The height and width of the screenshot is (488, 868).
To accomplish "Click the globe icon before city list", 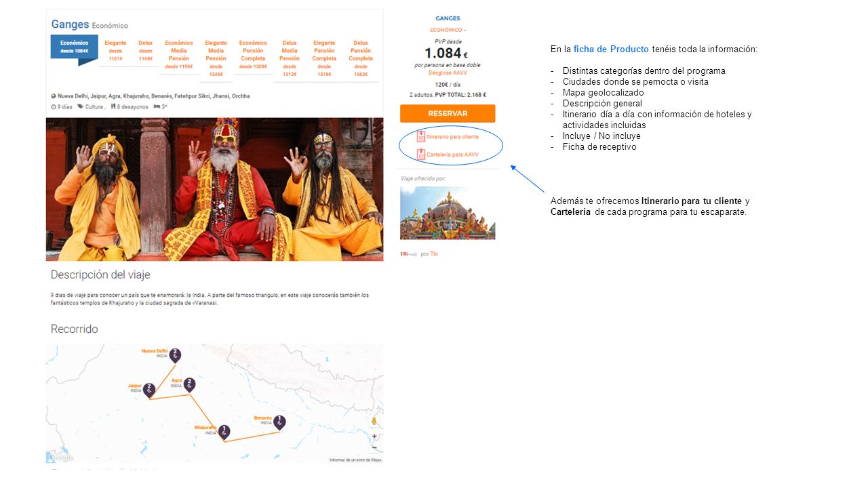I will point(54,96).
